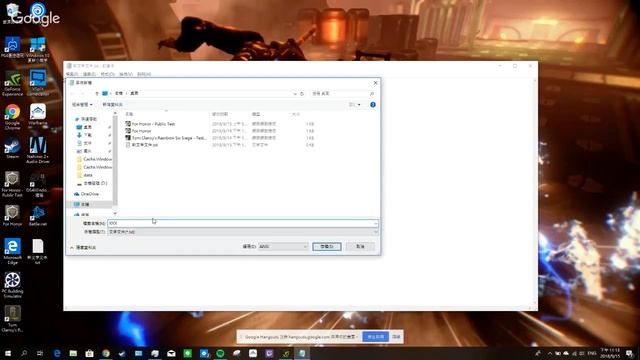This screenshot has width=640, height=360.
Task: Select Tom Clancy's Rainbow Six Siege file
Action: [166, 138]
